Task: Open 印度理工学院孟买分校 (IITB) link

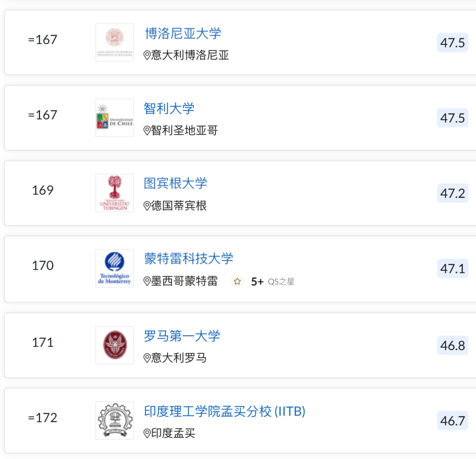Action: point(225,411)
